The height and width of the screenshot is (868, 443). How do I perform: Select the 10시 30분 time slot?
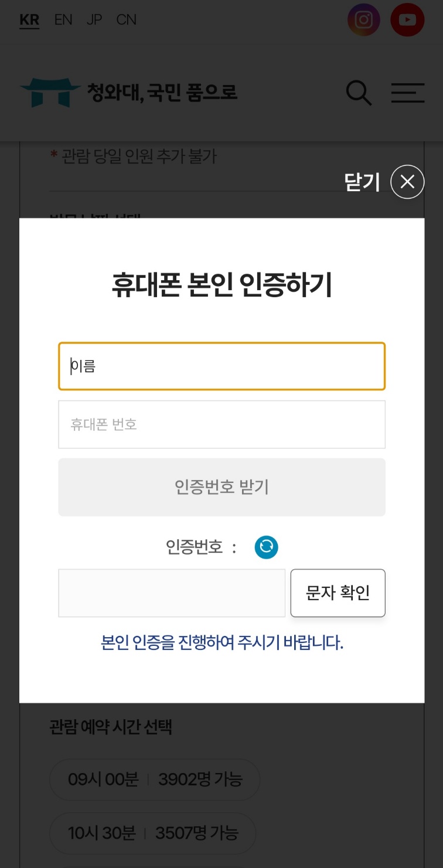tap(154, 833)
